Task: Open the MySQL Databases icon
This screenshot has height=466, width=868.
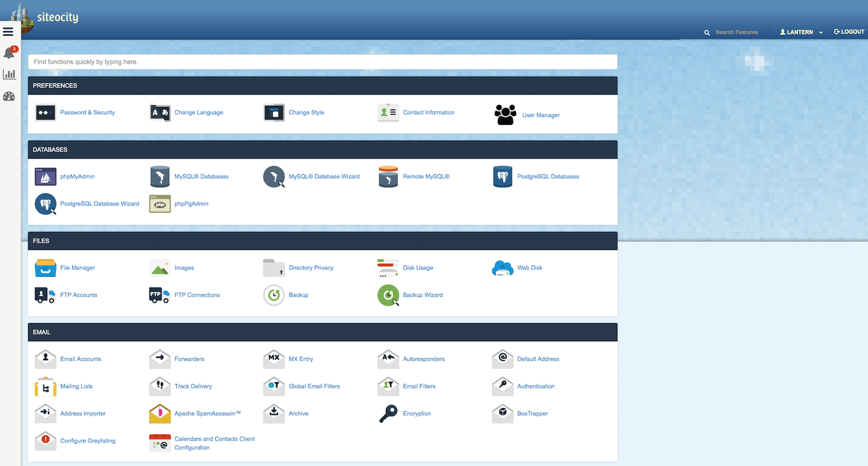Action: coord(160,176)
